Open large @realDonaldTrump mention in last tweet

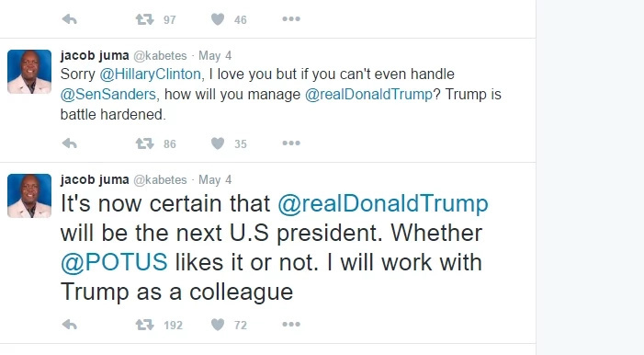383,203
